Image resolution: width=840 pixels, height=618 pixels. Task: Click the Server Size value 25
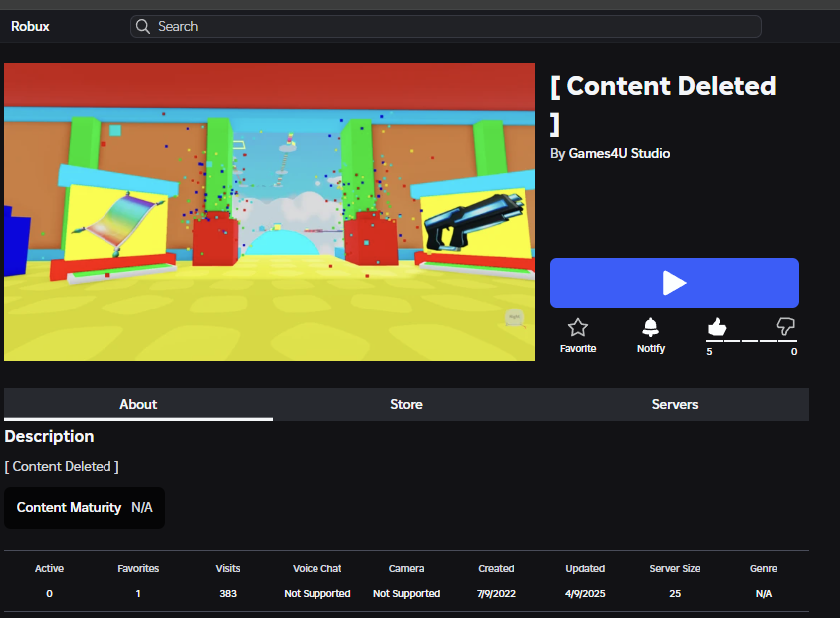pyautogui.click(x=675, y=593)
